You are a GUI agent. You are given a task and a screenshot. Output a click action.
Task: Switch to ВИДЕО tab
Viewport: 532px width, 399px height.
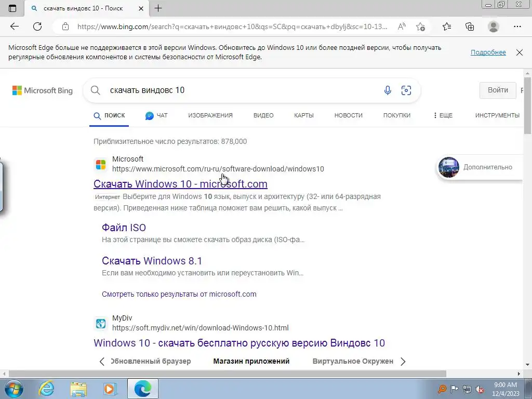pos(263,115)
